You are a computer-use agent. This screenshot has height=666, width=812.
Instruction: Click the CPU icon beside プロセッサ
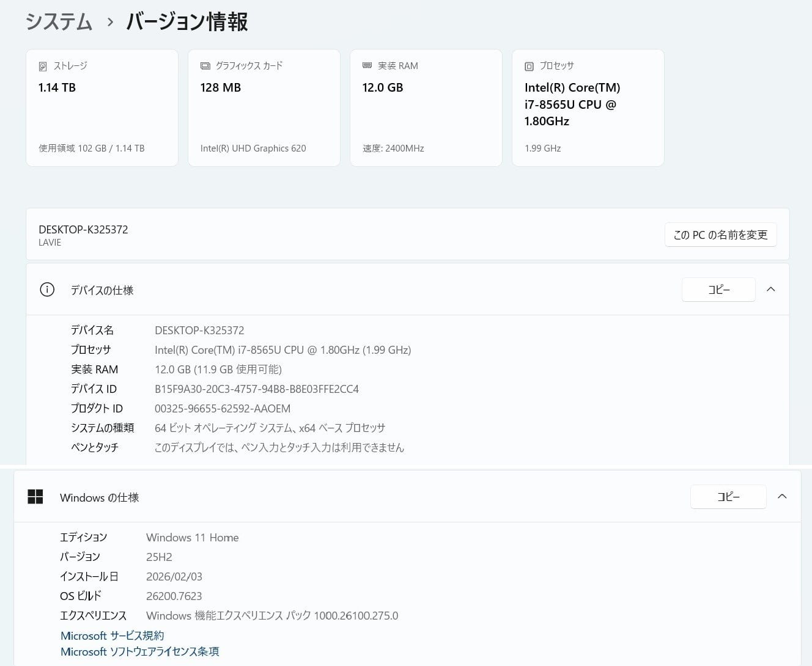tap(530, 66)
